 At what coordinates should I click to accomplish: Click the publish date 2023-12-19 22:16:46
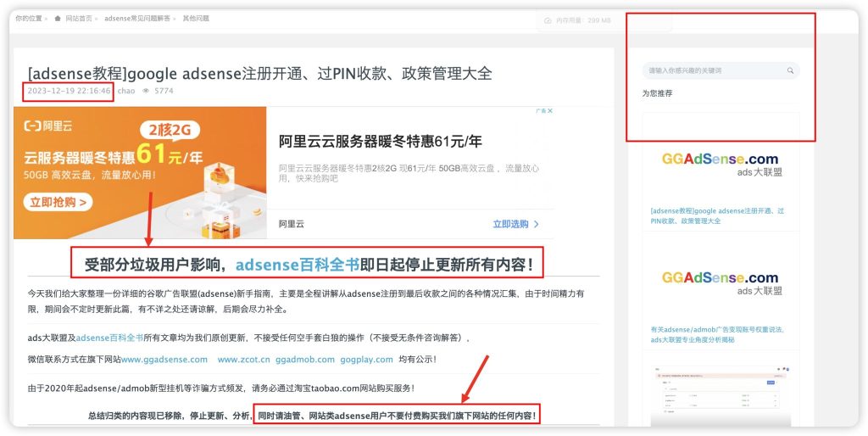point(70,91)
